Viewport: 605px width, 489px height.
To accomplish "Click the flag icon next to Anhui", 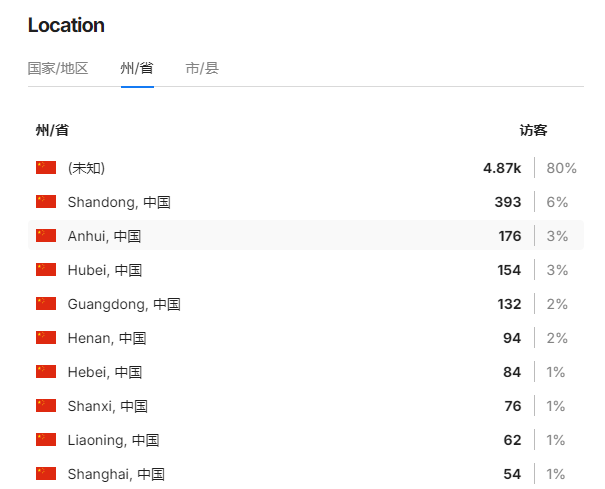I will point(46,236).
